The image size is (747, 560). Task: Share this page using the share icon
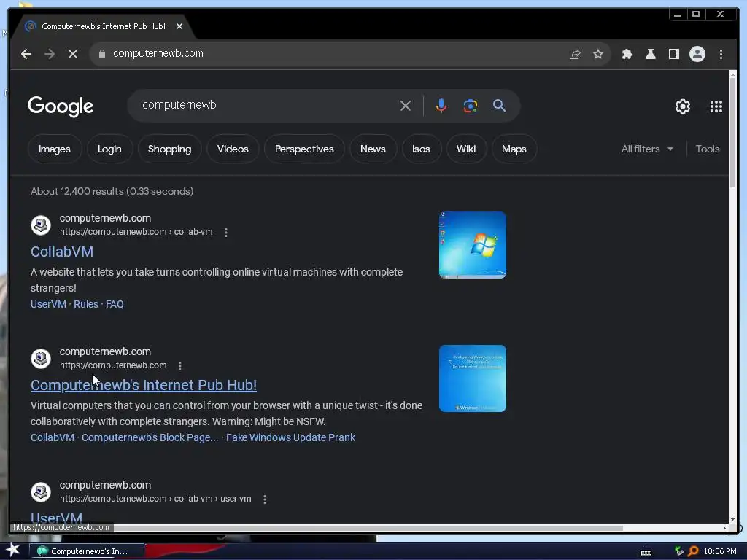(x=575, y=54)
